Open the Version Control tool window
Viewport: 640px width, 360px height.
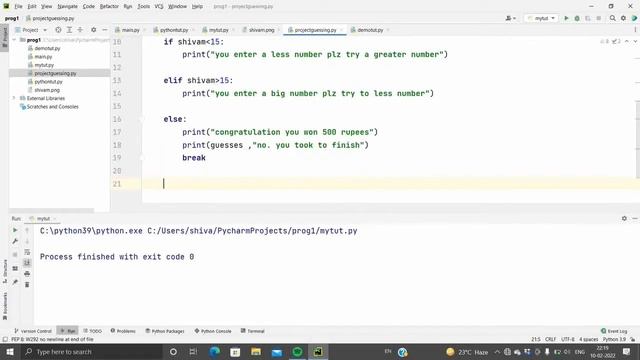(x=33, y=331)
